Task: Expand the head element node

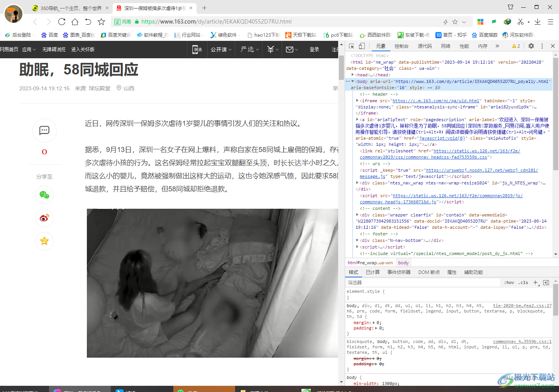Action: click(352, 75)
